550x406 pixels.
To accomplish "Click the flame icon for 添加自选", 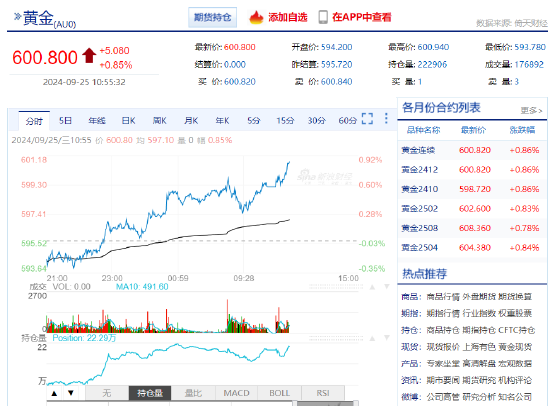I will [x=256, y=17].
